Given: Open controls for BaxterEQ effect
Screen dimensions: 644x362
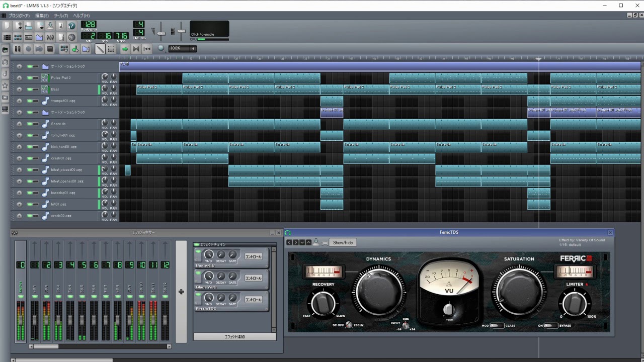Looking at the screenshot, I should click(x=253, y=256).
